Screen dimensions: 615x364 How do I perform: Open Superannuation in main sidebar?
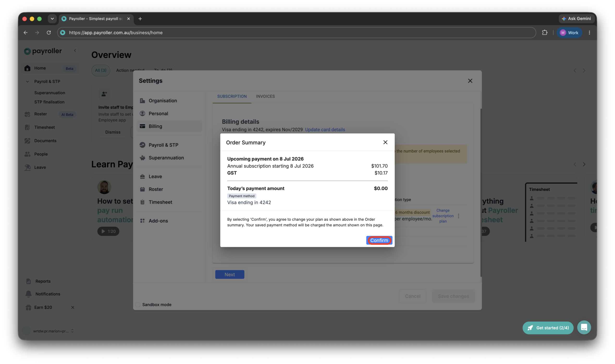(x=49, y=93)
